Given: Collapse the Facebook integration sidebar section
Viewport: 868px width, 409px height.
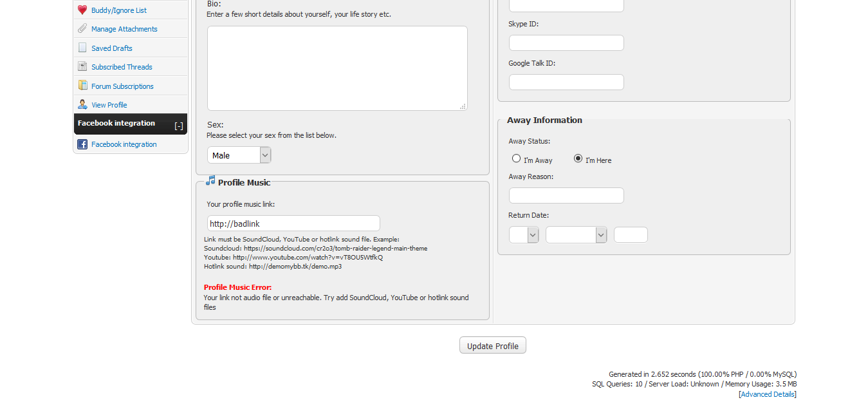Looking at the screenshot, I should (x=179, y=126).
